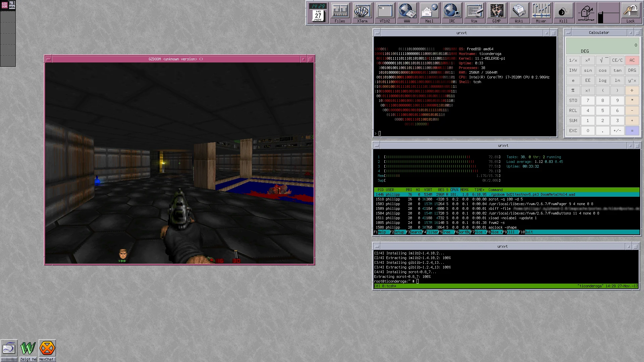Click the divide key

pyautogui.click(x=632, y=90)
